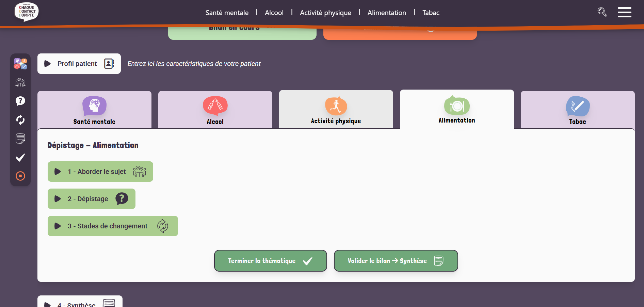The image size is (644, 307).
Task: Expand 2 - Dépistage section
Action: pos(92,199)
